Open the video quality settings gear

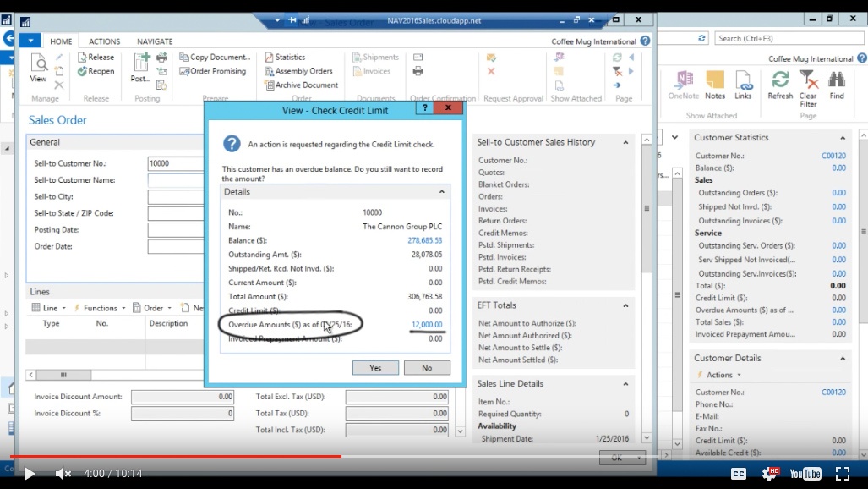click(770, 474)
